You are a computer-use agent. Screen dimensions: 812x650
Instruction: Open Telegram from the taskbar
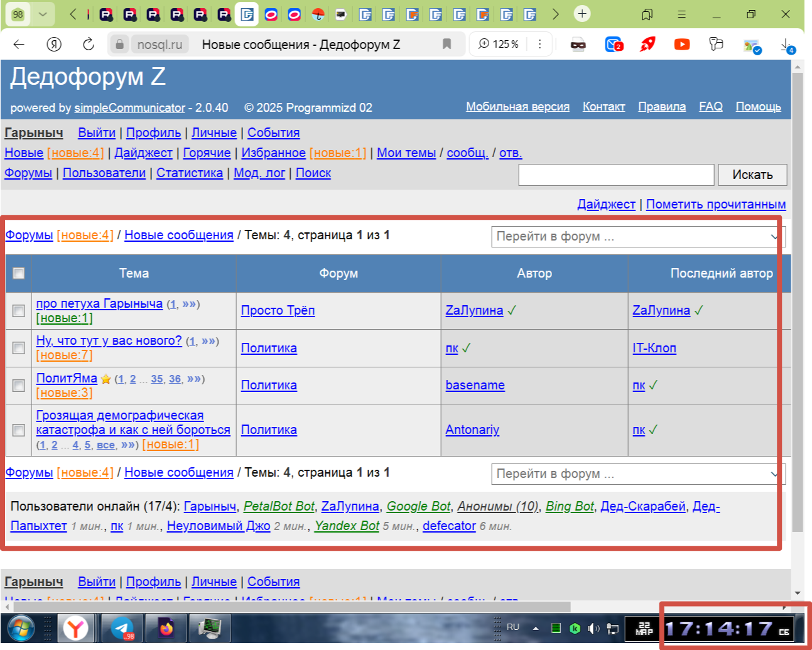(x=122, y=627)
